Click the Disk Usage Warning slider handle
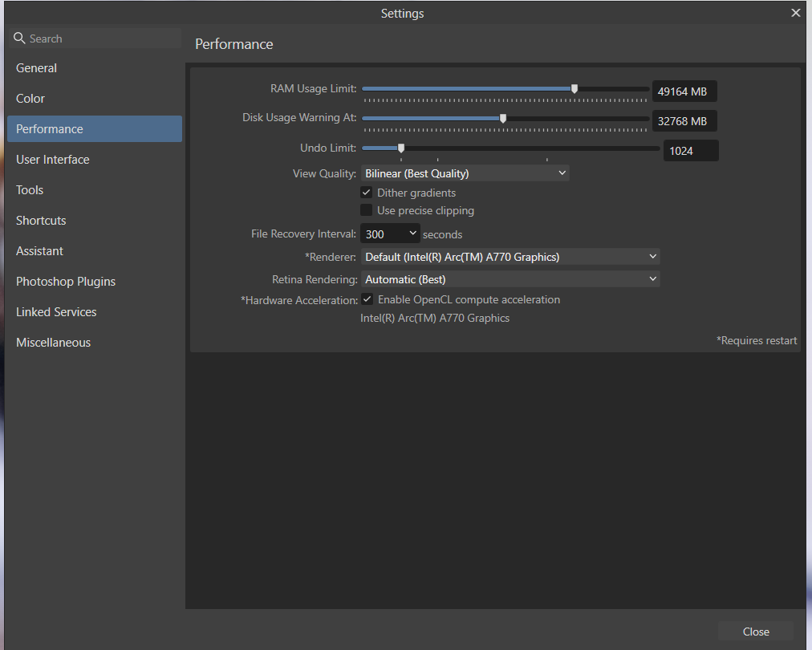The height and width of the screenshot is (650, 812). [503, 118]
